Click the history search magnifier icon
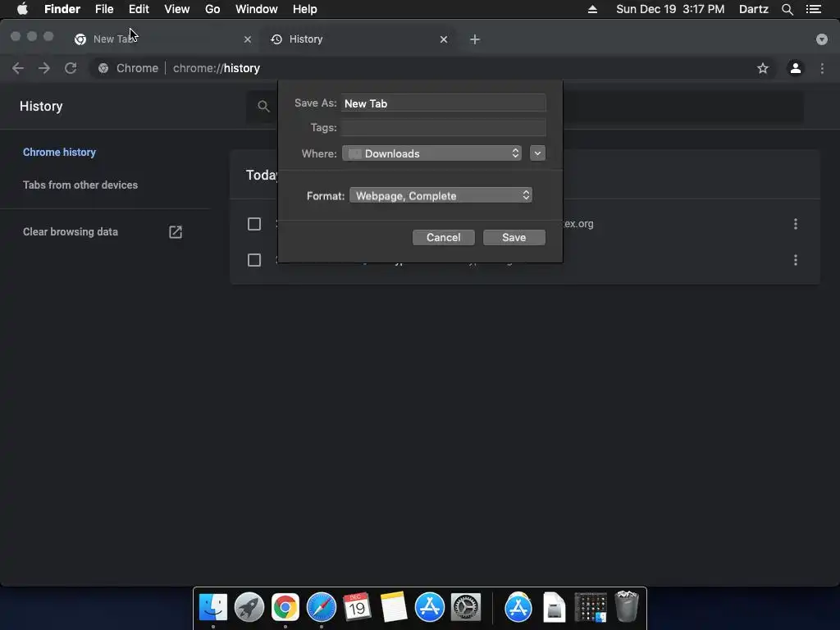The height and width of the screenshot is (630, 840). tap(263, 106)
